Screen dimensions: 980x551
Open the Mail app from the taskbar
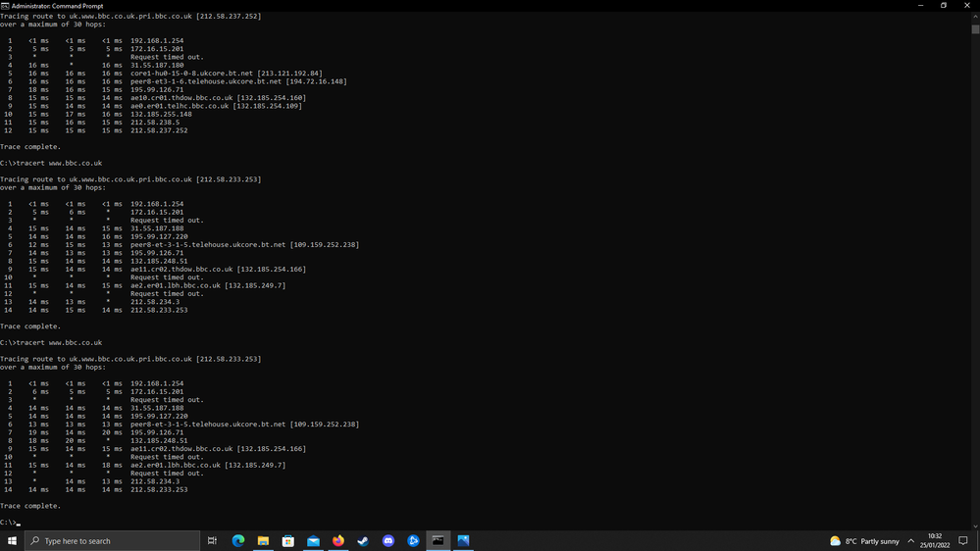pyautogui.click(x=313, y=540)
